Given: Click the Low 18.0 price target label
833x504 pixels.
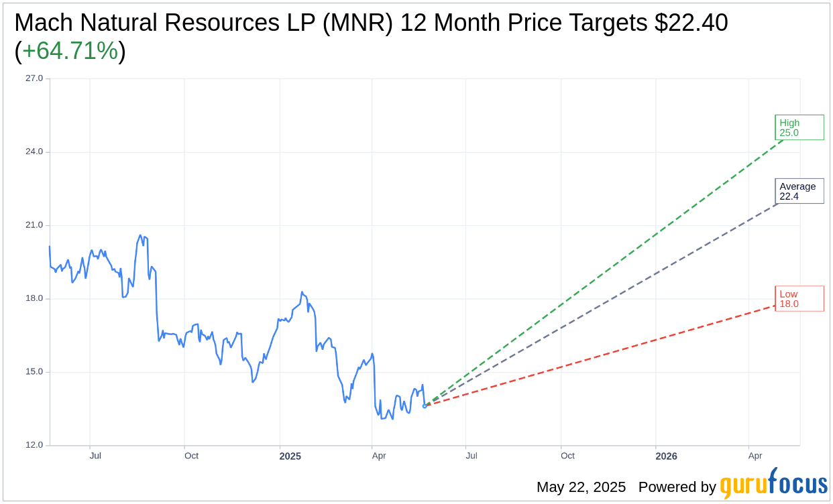Looking at the screenshot, I should click(799, 298).
